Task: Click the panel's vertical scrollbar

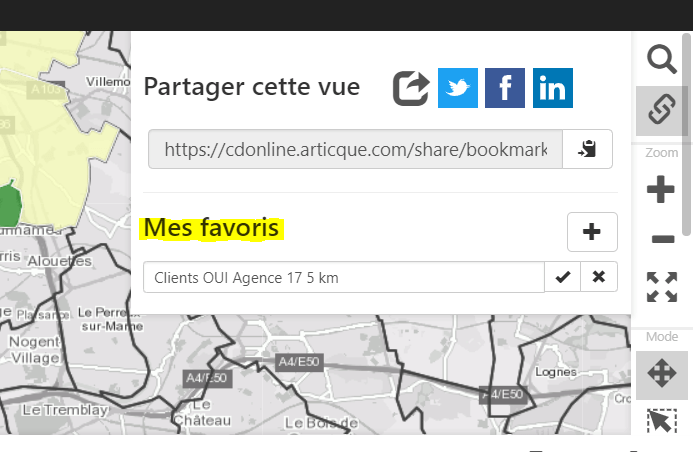Action: point(686,130)
